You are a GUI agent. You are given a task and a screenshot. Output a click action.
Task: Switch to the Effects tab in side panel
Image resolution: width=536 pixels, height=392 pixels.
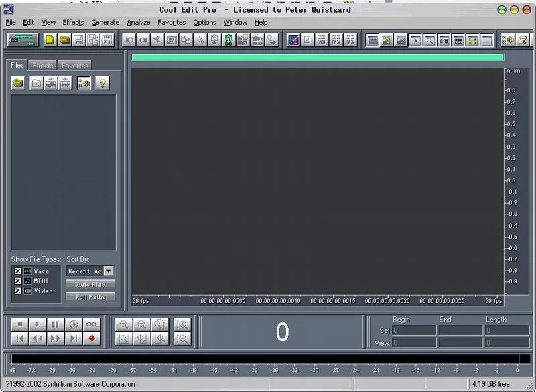[x=43, y=66]
